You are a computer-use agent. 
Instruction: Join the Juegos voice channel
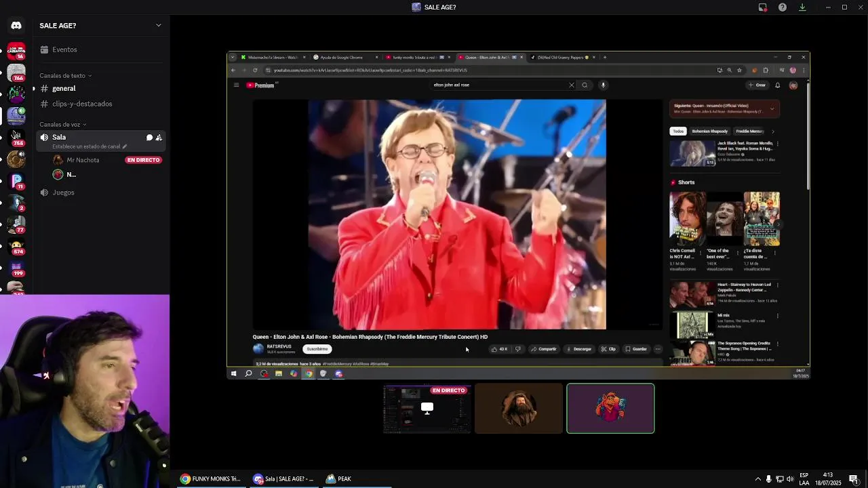pyautogui.click(x=102, y=192)
